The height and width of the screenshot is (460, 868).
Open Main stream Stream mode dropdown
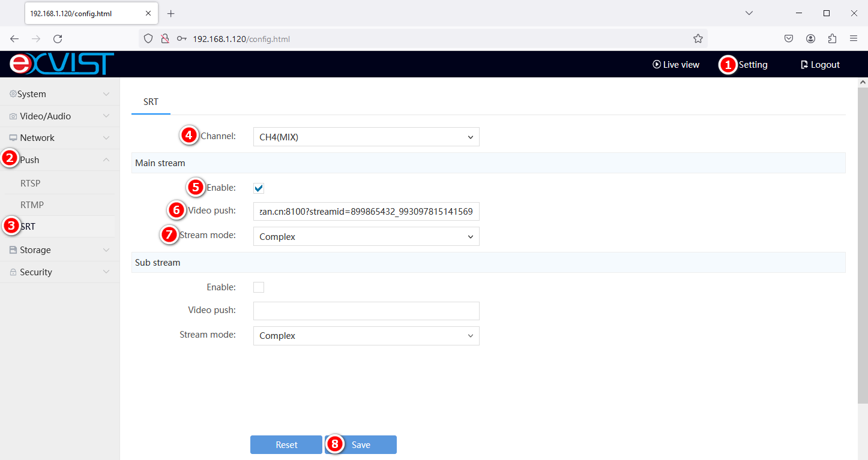click(366, 236)
